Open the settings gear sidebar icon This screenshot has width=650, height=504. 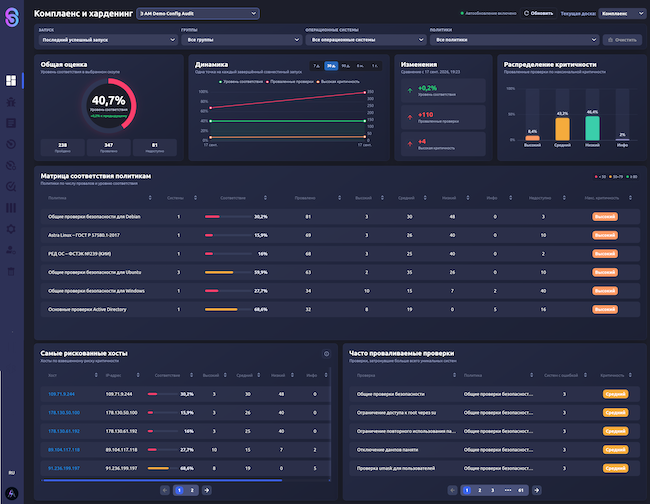point(11,229)
